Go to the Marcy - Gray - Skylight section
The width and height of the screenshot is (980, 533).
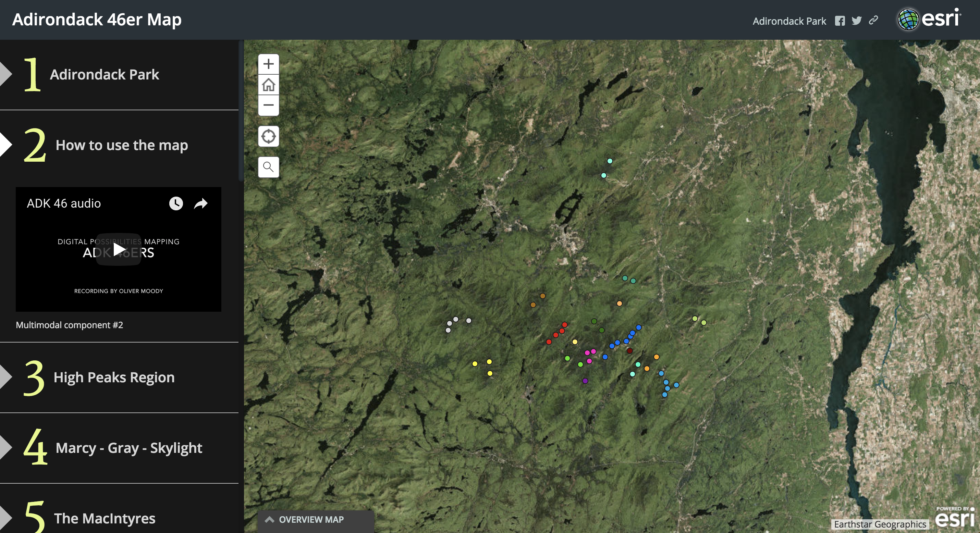pyautogui.click(x=128, y=448)
